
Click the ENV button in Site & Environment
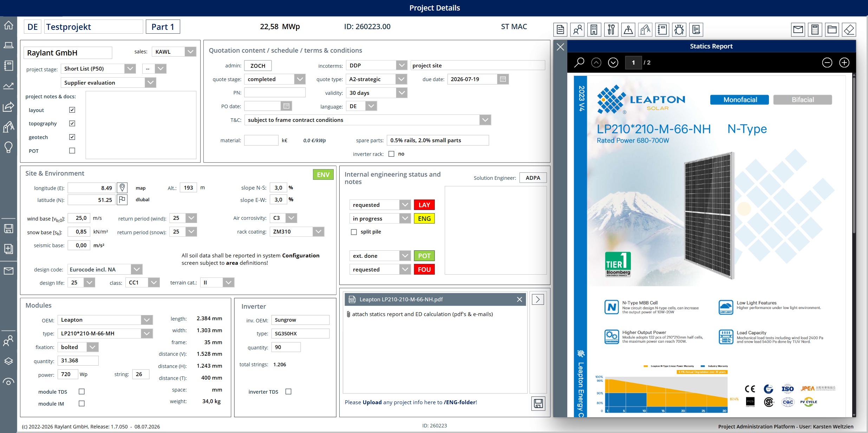323,175
